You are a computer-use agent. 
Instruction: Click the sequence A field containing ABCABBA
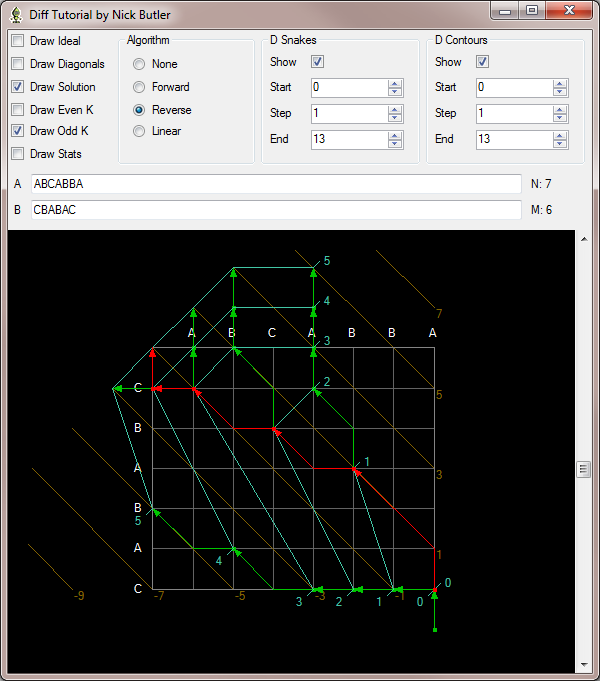tap(276, 184)
